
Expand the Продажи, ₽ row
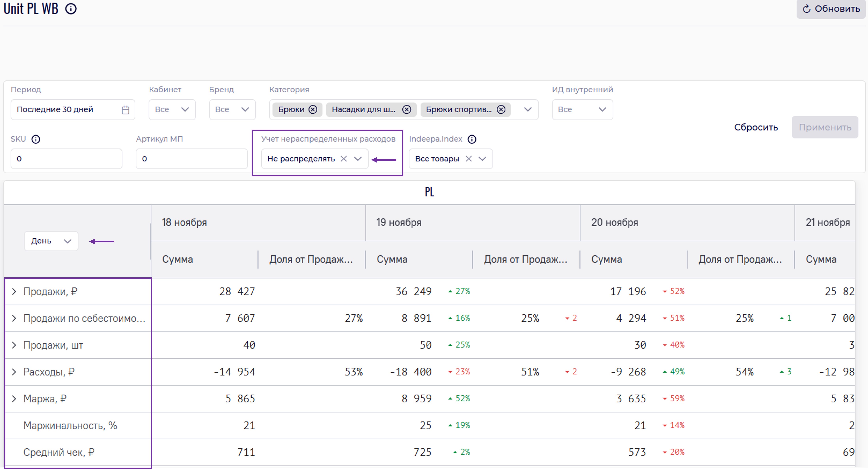[14, 292]
